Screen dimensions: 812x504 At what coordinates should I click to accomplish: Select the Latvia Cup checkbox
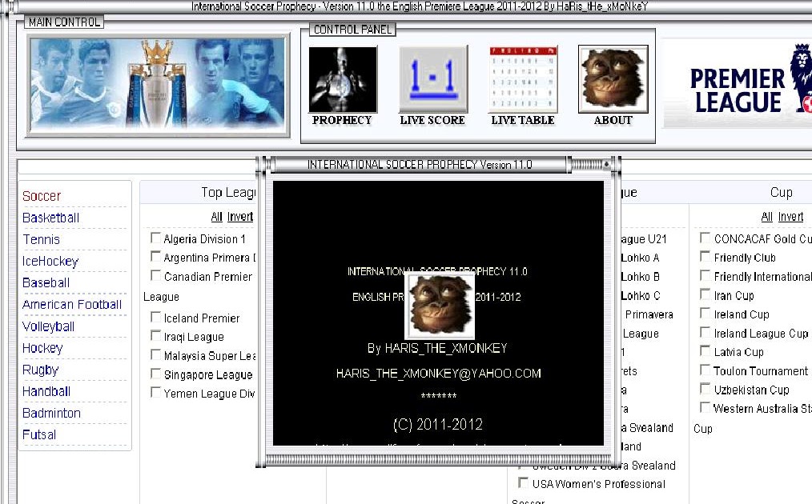[x=705, y=351]
